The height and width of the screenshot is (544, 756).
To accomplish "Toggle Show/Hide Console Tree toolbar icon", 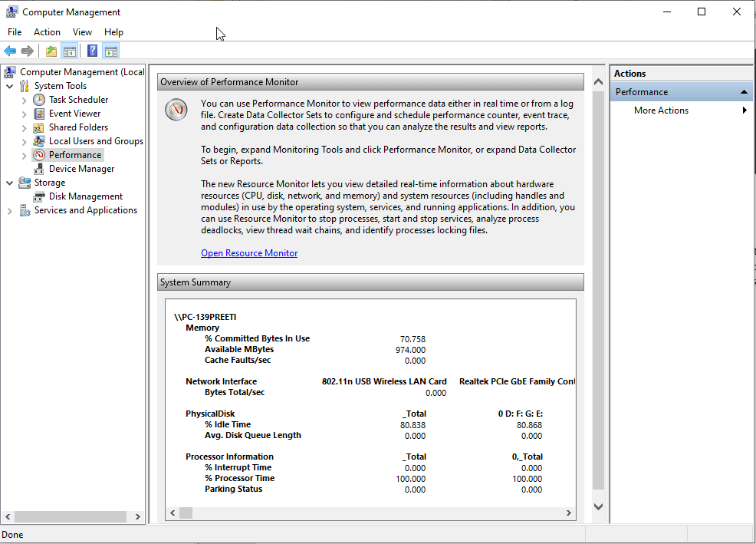I will [x=70, y=51].
